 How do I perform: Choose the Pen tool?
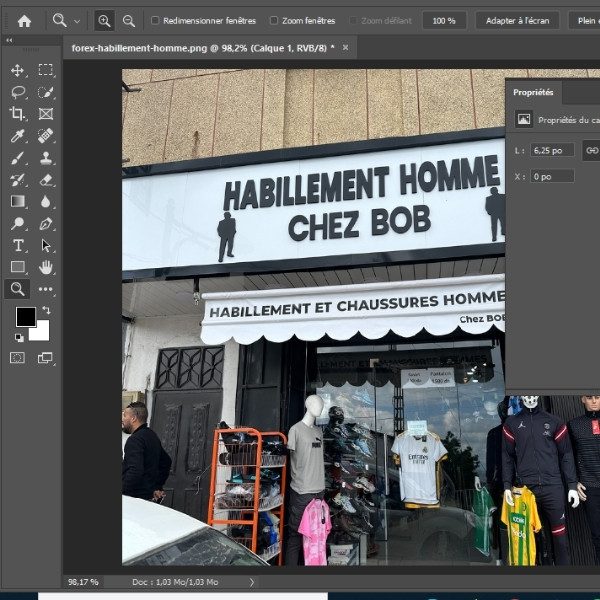tap(46, 224)
